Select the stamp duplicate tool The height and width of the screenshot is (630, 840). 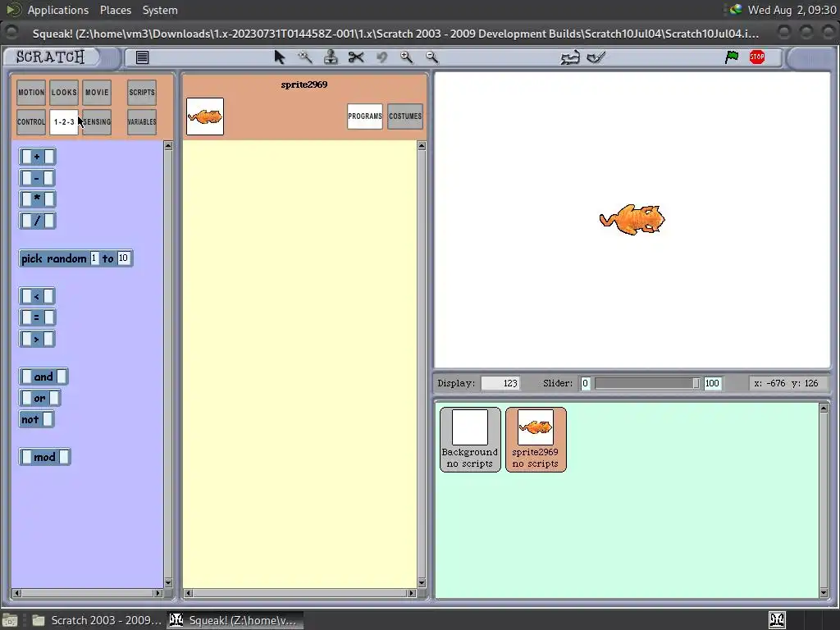[x=331, y=57]
